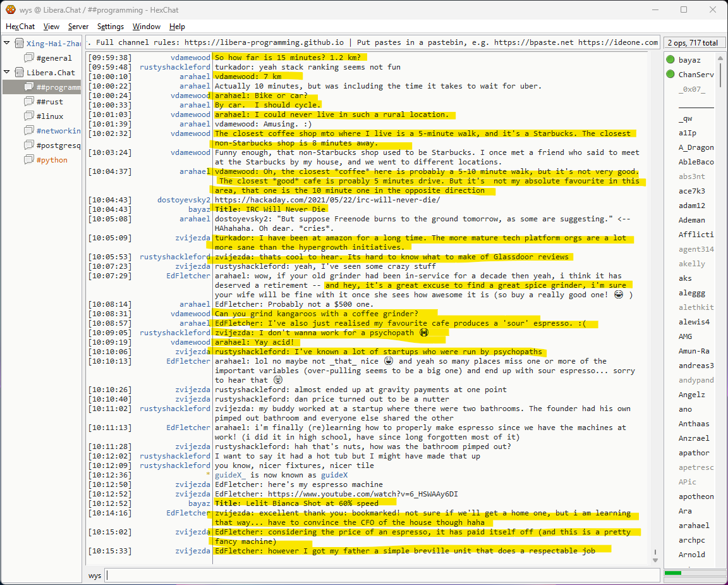Click the '2 ops, 717 total' user count button
728x585 pixels.
pyautogui.click(x=693, y=43)
